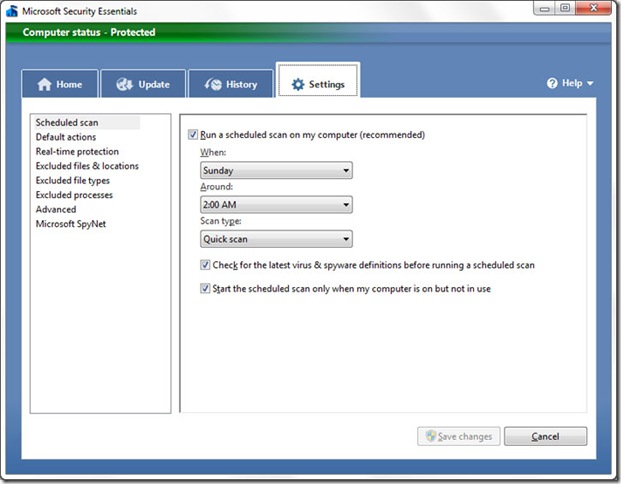Click the Microsoft Security Essentials title bar icon
Screen dimensions: 621x484
point(11,10)
